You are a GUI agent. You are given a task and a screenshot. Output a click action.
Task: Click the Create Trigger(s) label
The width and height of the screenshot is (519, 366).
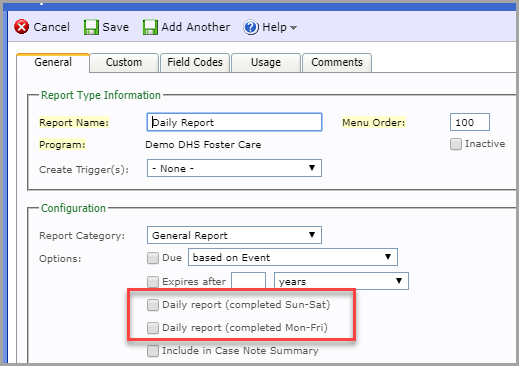click(84, 170)
